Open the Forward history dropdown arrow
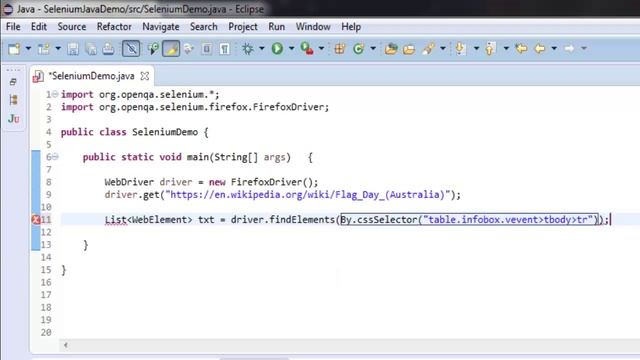Image resolution: width=640 pixels, height=360 pixels. (x=584, y=49)
